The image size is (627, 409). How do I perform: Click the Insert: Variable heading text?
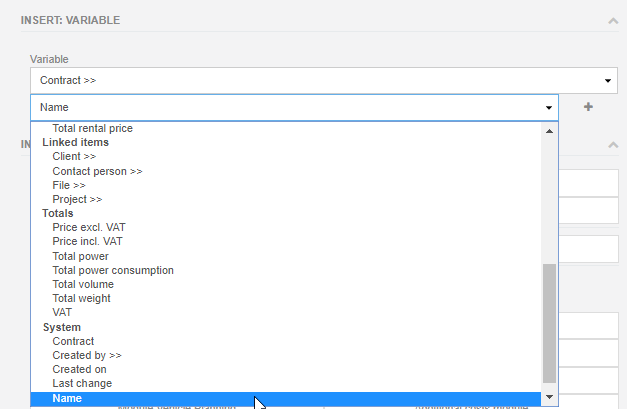click(x=70, y=20)
